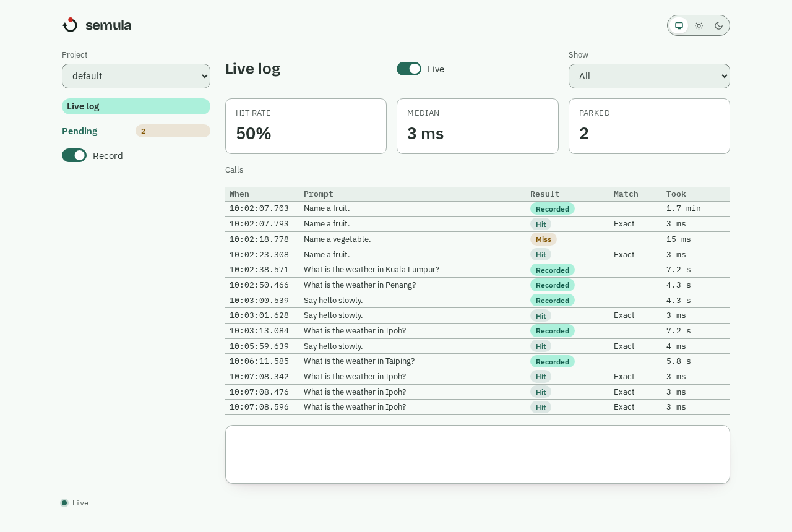
Task: Click the Miss badge for Name a vegetable
Action: [x=543, y=239]
